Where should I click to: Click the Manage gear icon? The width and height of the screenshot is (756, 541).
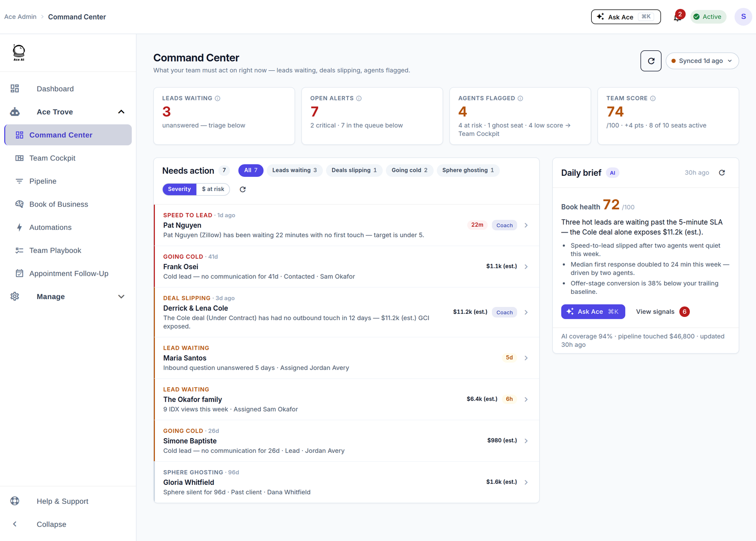(x=15, y=296)
